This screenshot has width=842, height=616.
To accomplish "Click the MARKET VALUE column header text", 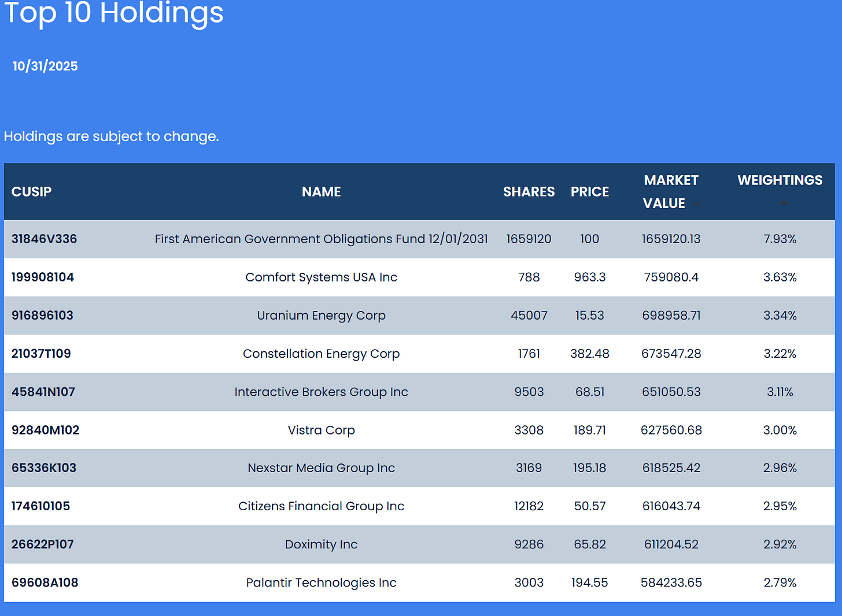I will (671, 192).
